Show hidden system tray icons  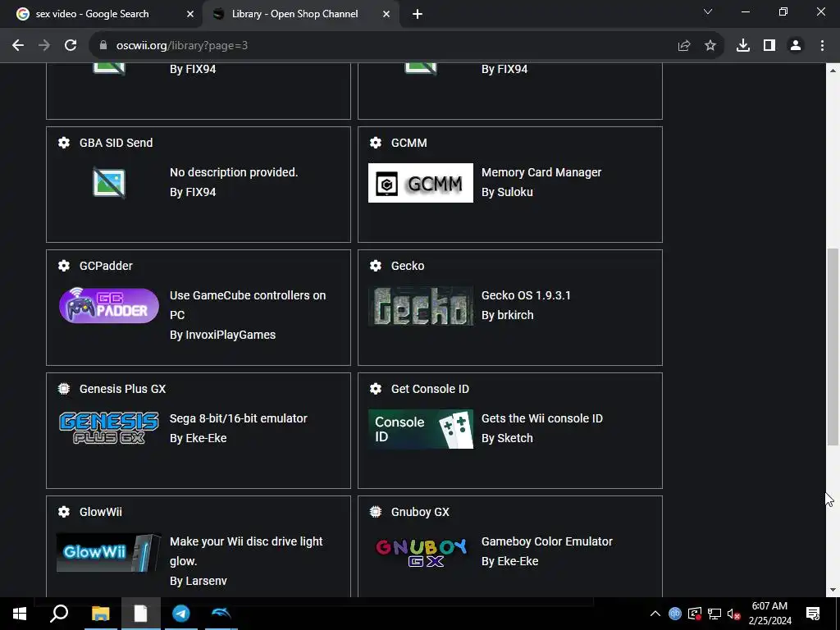tap(655, 614)
